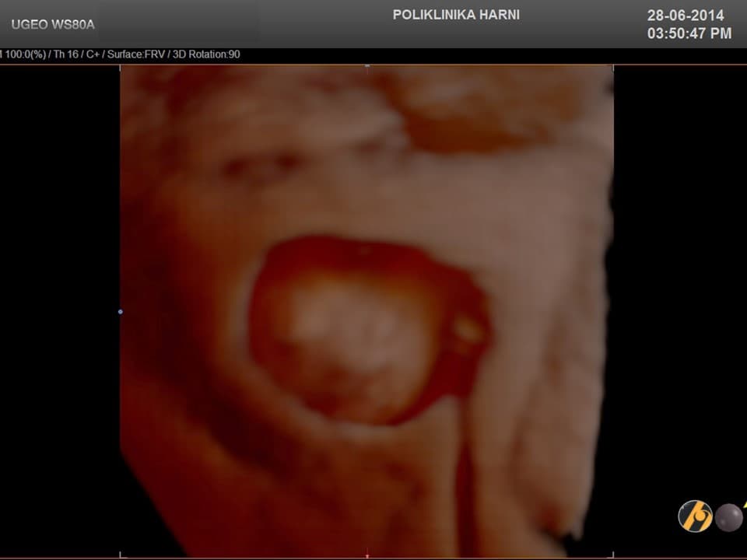Click the top center ROI marker
Image resolution: width=747 pixels, height=560 pixels.
[x=367, y=65]
